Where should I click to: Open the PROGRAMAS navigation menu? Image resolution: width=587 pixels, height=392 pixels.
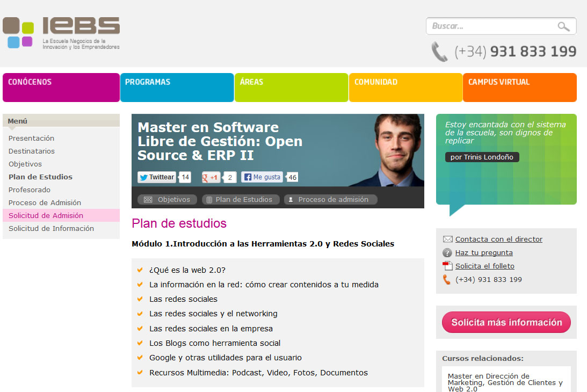click(177, 88)
